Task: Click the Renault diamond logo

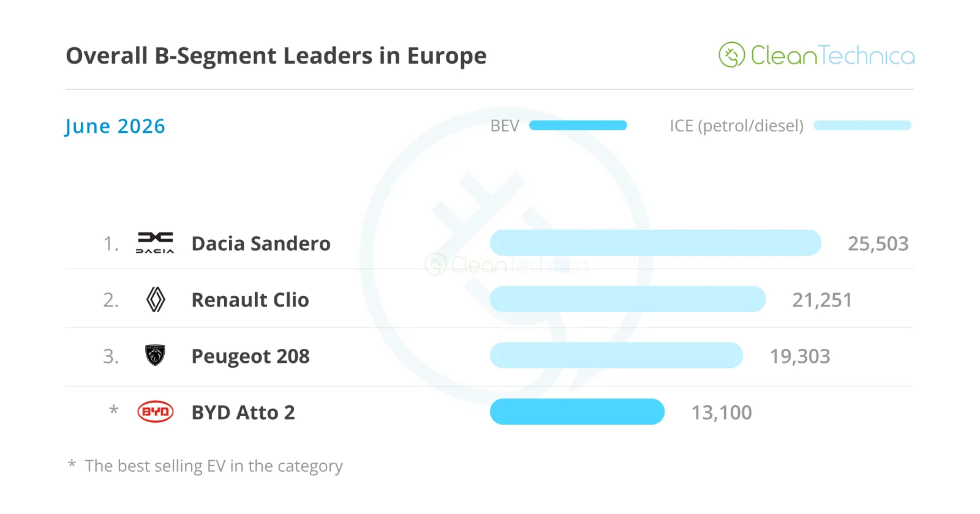Action: 156,300
